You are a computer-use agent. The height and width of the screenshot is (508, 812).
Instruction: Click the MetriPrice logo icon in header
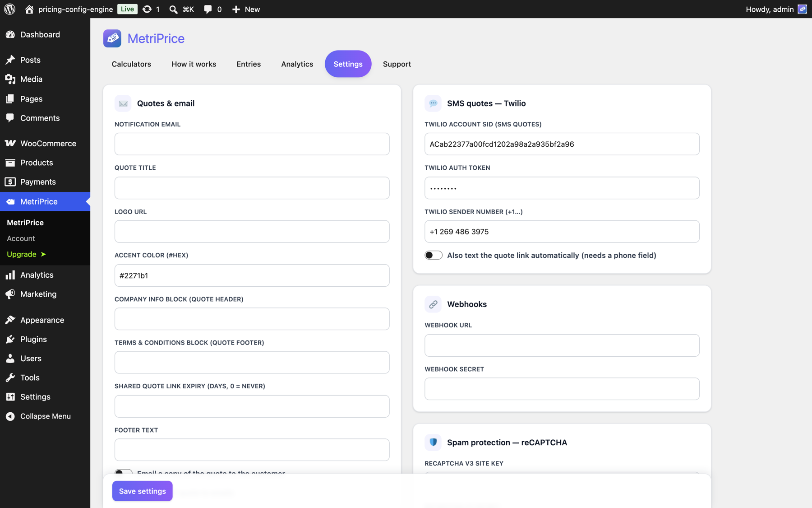pos(112,38)
